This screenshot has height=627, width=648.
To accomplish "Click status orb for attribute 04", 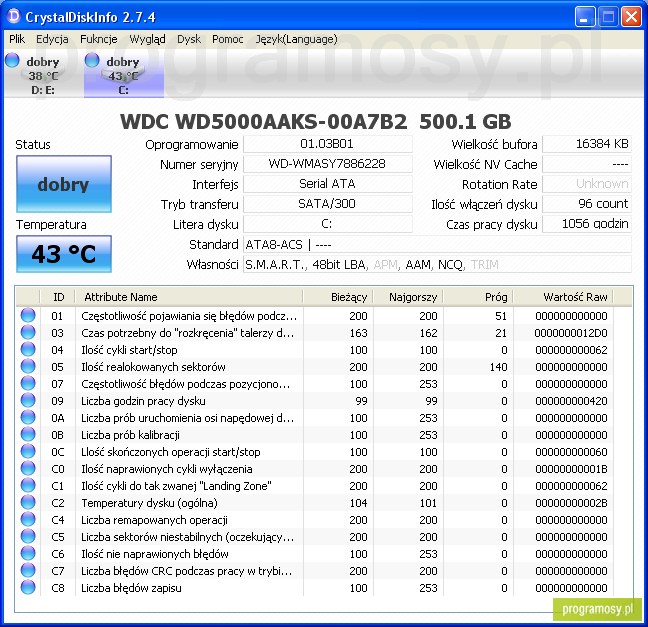I will pos(28,349).
